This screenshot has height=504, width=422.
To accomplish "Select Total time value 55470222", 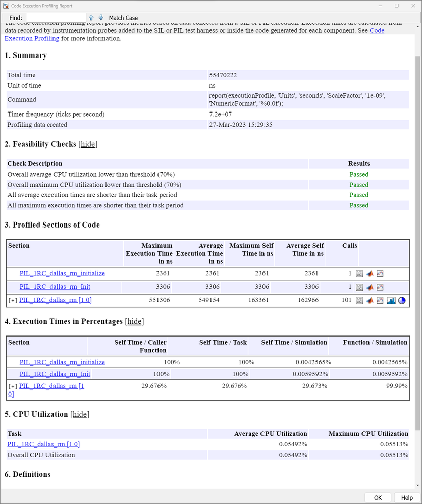I will [223, 75].
